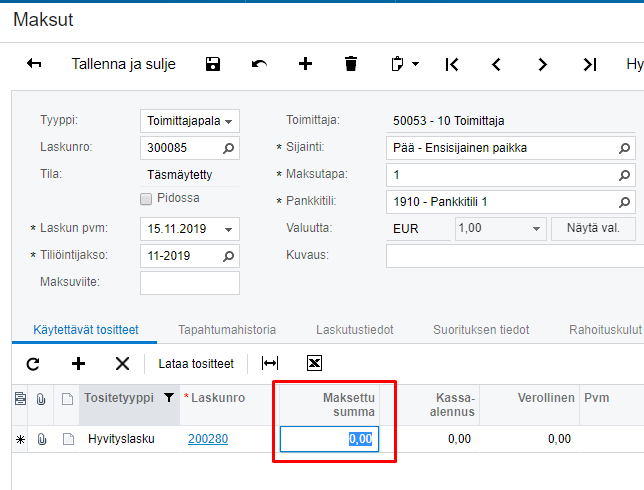
Task: Go to next record arrow
Action: pos(543,64)
